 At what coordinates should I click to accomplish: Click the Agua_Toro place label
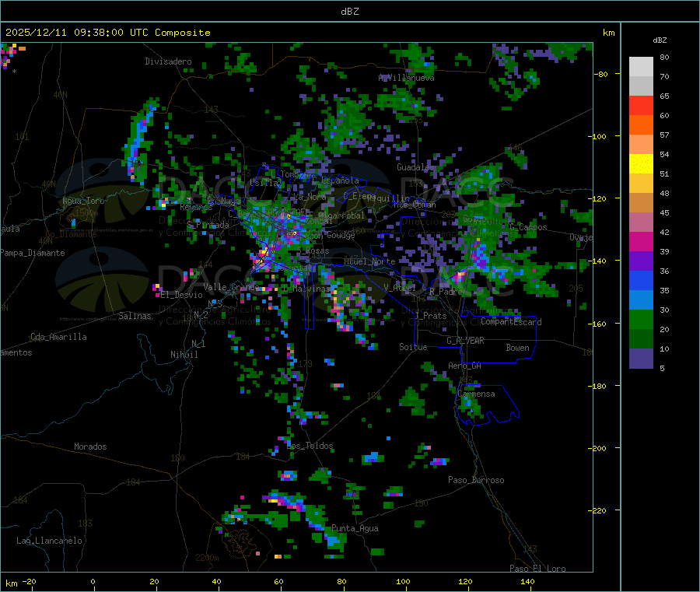(83, 201)
